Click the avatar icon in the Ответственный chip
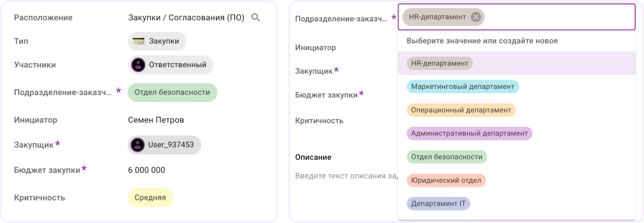This screenshot has height=223, width=644. click(138, 65)
